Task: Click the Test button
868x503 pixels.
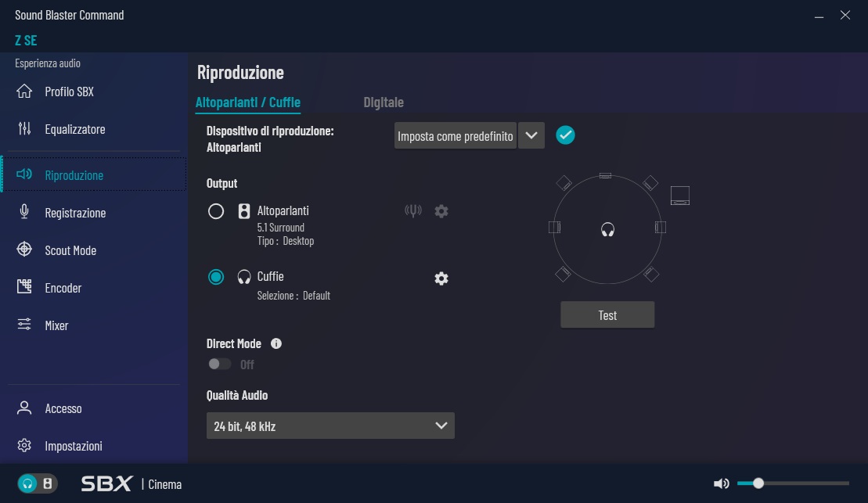Action: point(607,314)
